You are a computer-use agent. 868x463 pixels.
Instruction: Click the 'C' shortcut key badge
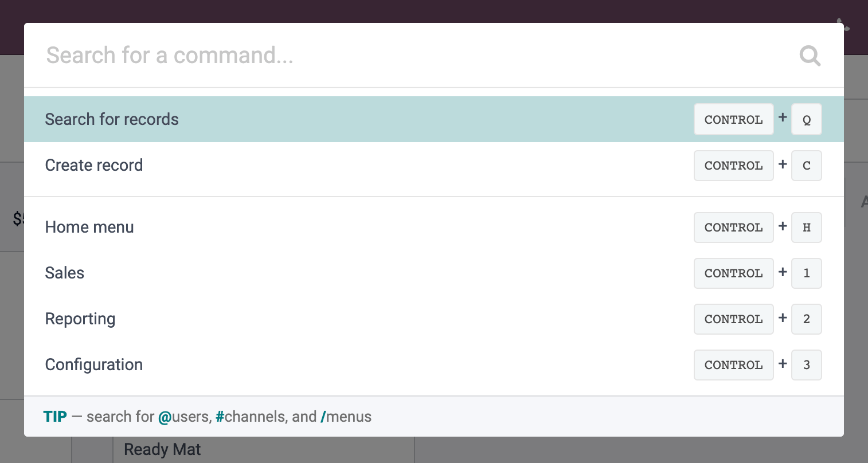(807, 166)
